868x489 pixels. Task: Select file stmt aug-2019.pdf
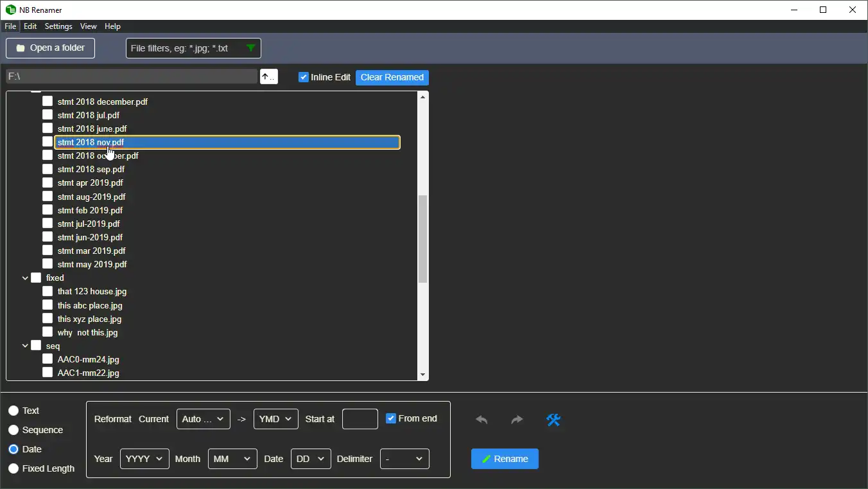[91, 197]
